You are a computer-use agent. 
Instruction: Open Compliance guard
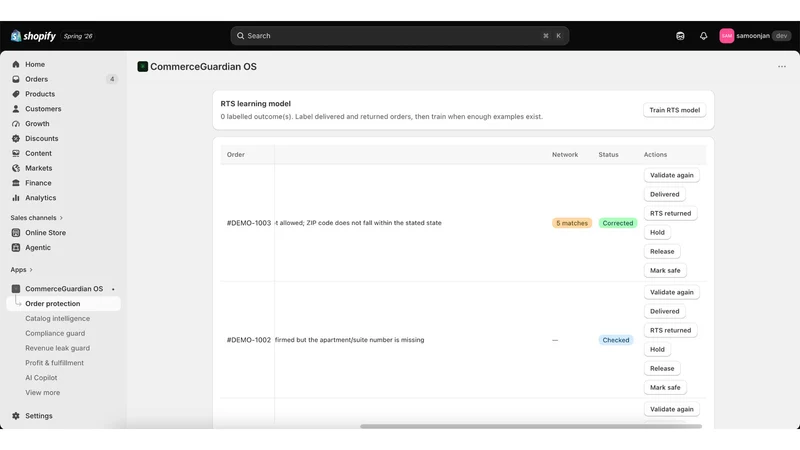pos(55,333)
